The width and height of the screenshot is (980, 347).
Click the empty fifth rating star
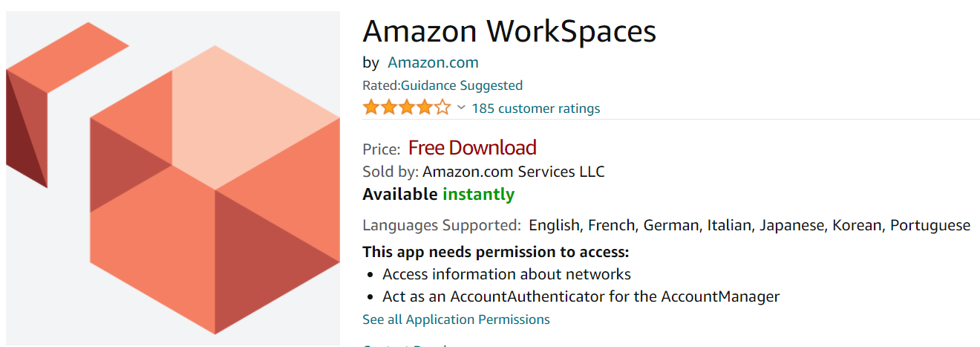click(x=442, y=108)
